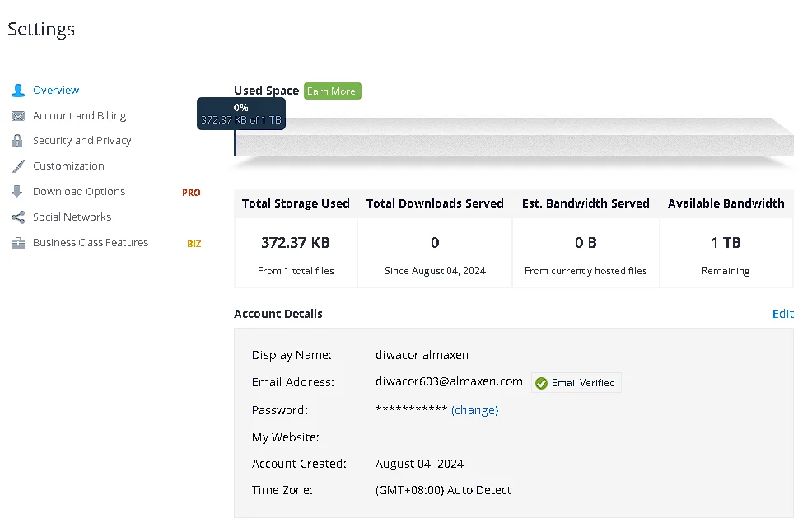Click the 'Since August 04, 2024' text
This screenshot has height=523, width=812.
(435, 271)
